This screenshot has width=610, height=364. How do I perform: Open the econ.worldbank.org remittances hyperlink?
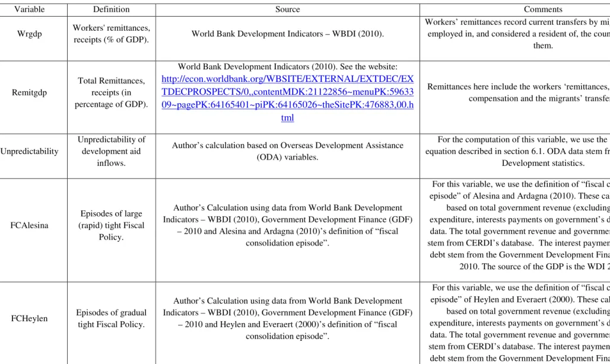287,98
